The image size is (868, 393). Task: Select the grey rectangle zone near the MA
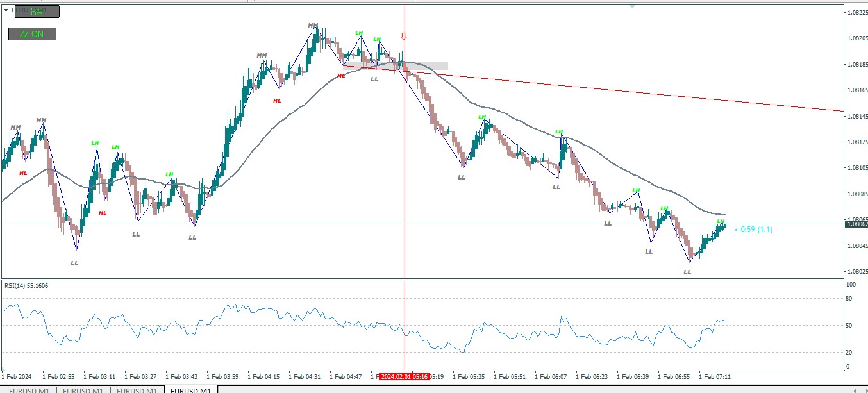pyautogui.click(x=396, y=65)
